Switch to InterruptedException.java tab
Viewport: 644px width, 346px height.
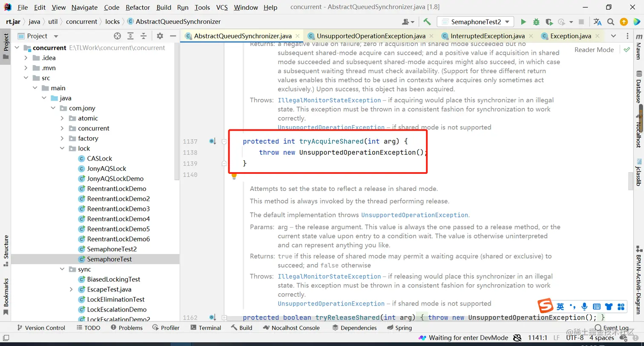tap(487, 36)
